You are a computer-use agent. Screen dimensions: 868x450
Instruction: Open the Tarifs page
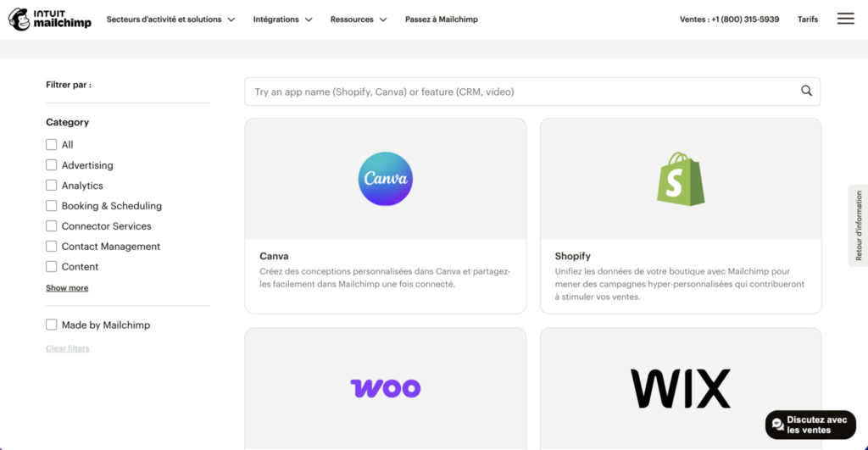(808, 19)
